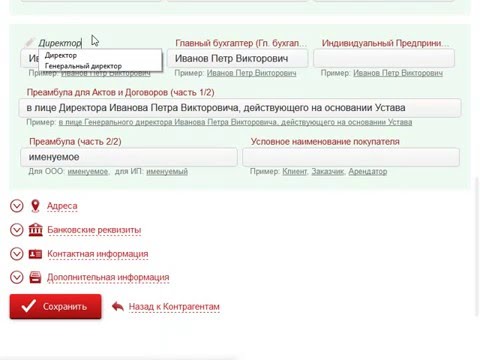Click the pencil edit icon beside Директор
This screenshot has width=480, height=360.
30,42
